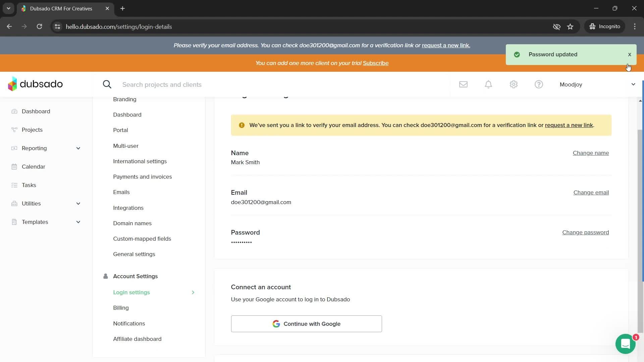This screenshot has height=362, width=644.
Task: Click the Calendar sidebar icon
Action: [14, 167]
